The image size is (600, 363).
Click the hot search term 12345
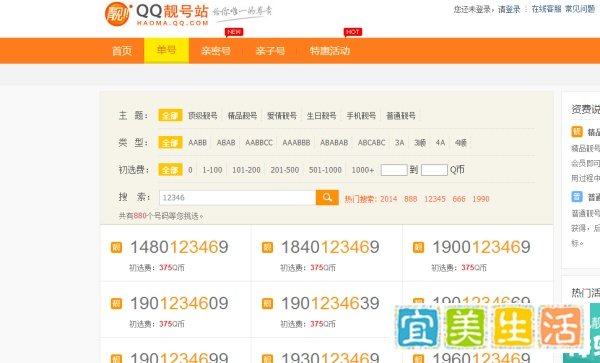click(435, 199)
